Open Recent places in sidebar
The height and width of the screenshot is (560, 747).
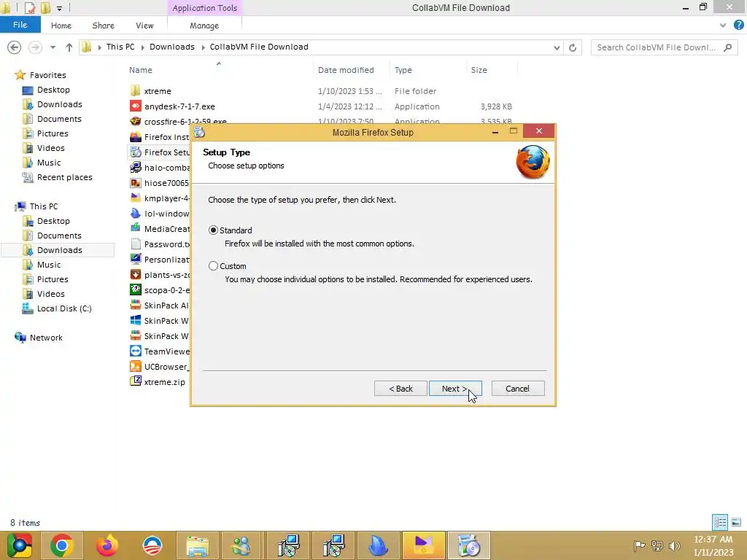pyautogui.click(x=64, y=177)
